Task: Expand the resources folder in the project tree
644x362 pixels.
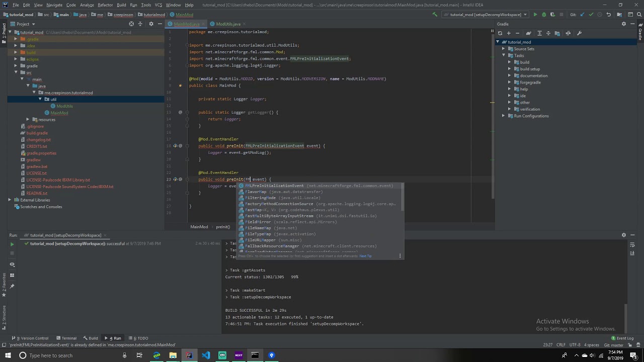Action: coord(28,120)
